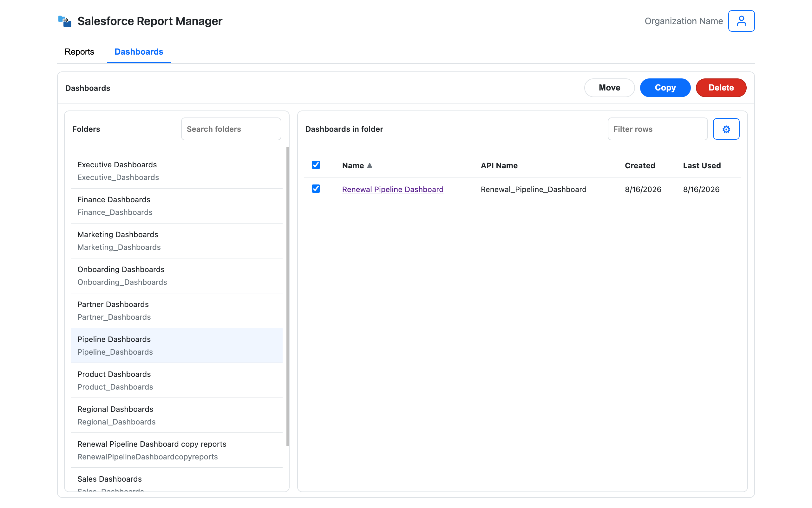Select the Marketing Dashboards folder
The image size is (812, 508).
click(177, 241)
